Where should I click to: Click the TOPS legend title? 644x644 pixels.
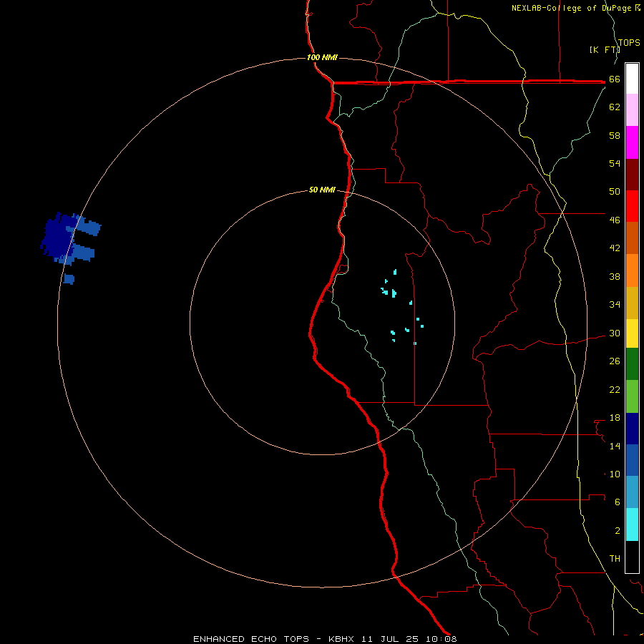tap(629, 43)
